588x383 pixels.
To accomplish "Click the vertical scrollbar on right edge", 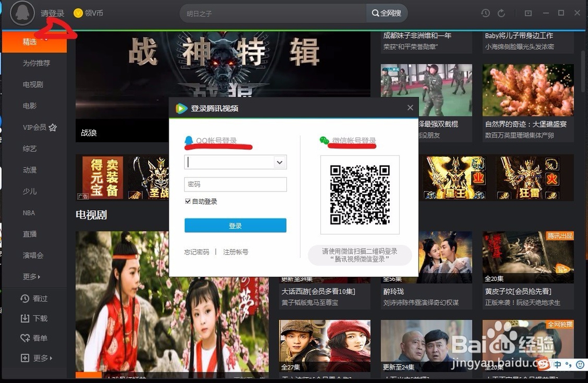I will [x=584, y=71].
